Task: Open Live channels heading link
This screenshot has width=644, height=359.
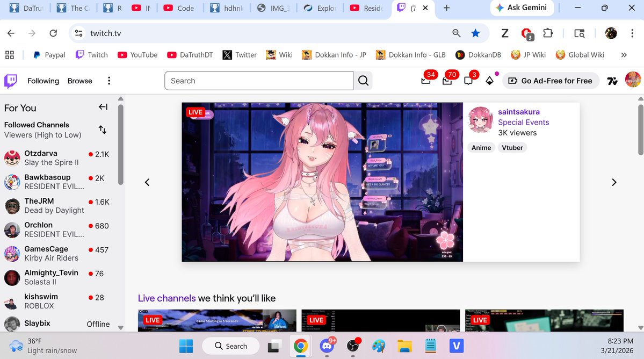Action: (167, 298)
